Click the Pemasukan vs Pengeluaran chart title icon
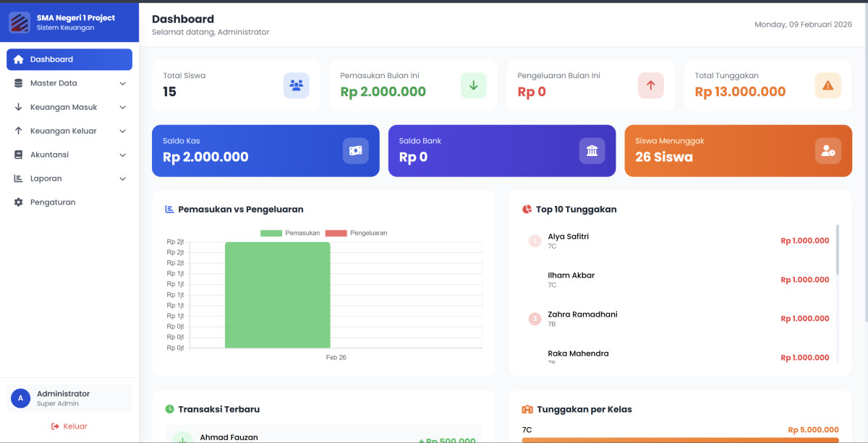868x443 pixels. (169, 210)
